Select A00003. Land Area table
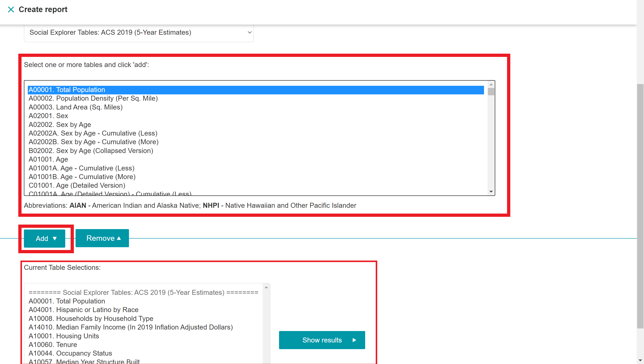Image resolution: width=644 pixels, height=364 pixels. 76,107
